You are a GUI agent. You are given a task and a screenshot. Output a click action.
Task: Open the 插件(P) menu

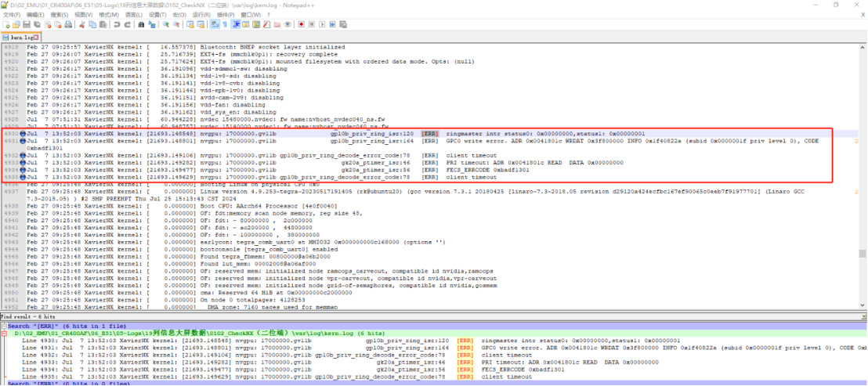click(x=226, y=14)
